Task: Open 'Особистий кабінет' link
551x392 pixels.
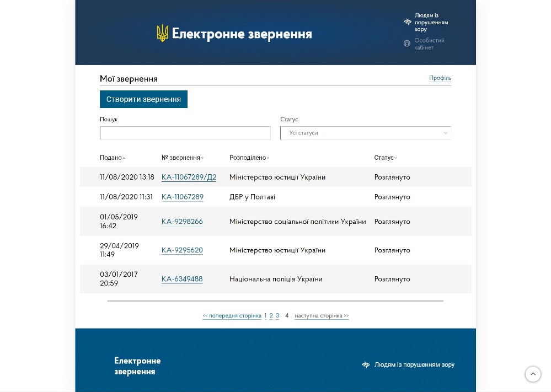Action: coord(429,44)
